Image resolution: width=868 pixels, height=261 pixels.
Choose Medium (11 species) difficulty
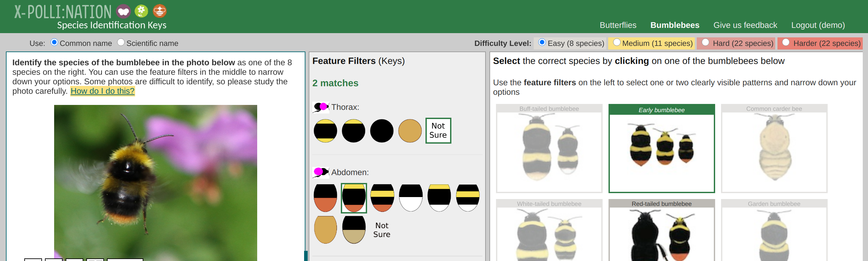click(x=616, y=42)
